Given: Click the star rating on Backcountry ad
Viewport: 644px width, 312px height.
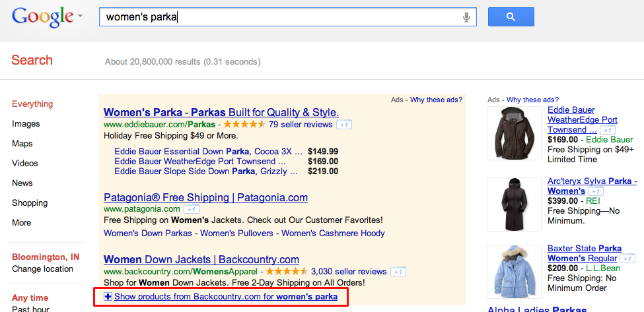Looking at the screenshot, I should (x=287, y=271).
